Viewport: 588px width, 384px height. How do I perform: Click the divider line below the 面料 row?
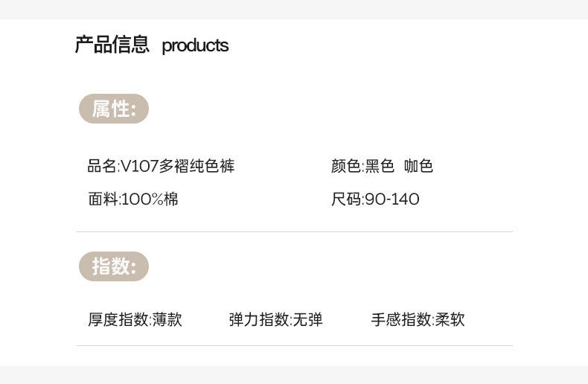coord(294,232)
